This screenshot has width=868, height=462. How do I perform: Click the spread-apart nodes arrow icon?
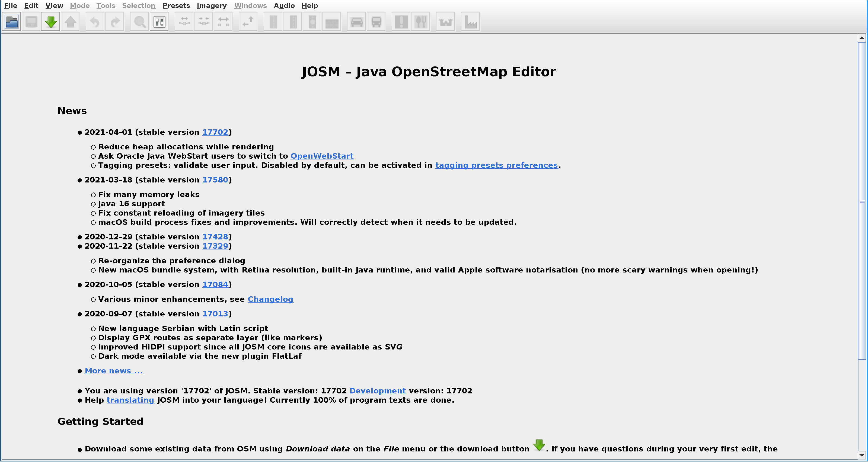[x=184, y=22]
